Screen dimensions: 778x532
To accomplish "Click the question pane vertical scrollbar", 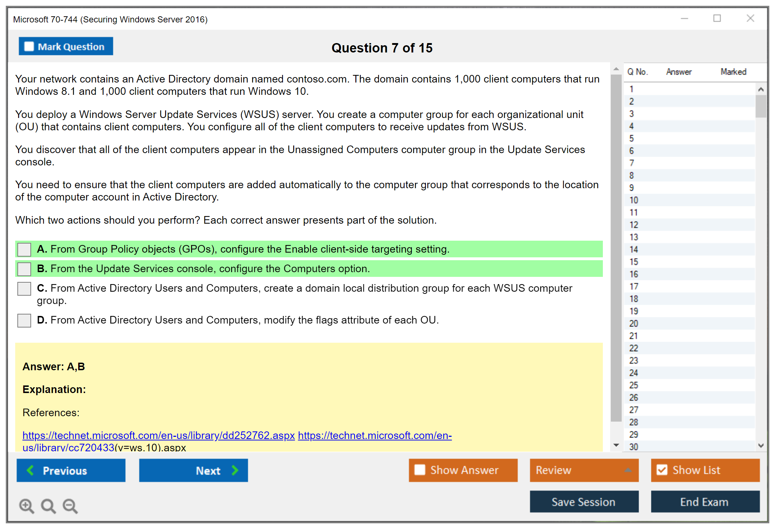I will [x=616, y=248].
